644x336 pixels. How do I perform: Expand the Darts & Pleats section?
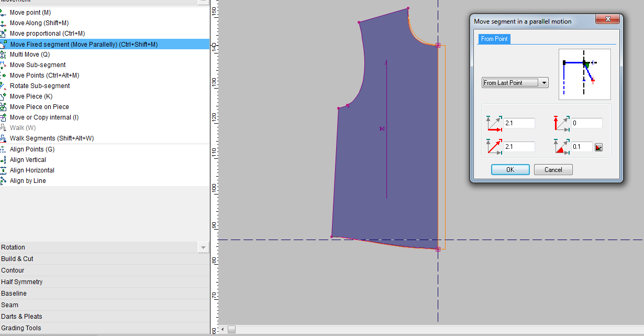[21, 317]
